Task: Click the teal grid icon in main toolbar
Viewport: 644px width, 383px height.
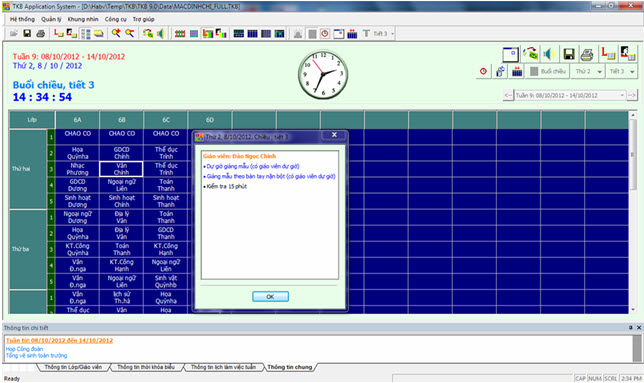Action: 194,34
